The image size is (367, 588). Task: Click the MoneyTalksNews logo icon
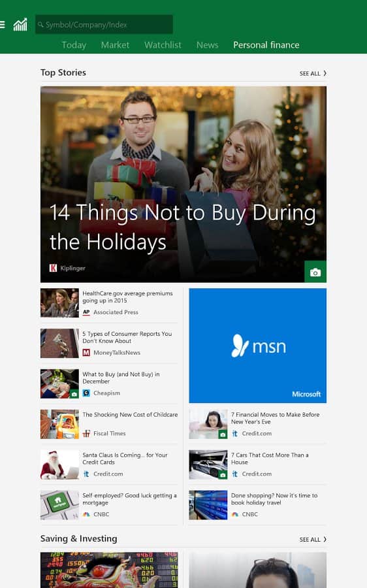pyautogui.click(x=86, y=353)
